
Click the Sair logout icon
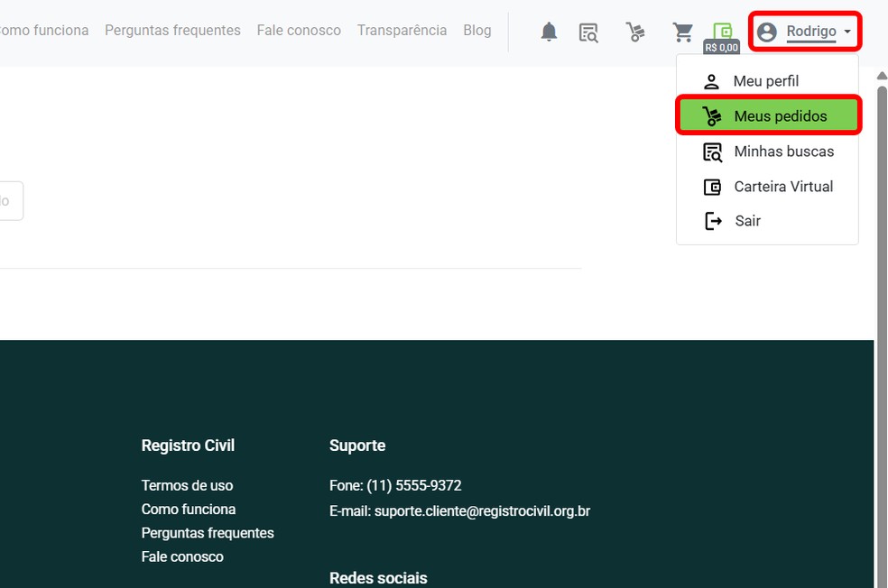coord(713,221)
